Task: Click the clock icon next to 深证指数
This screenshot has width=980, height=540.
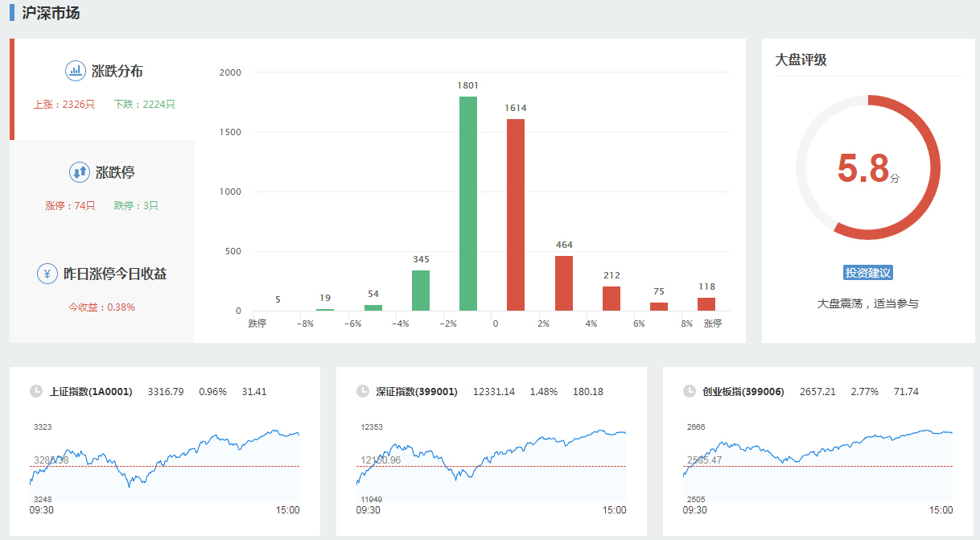Action: (x=363, y=392)
